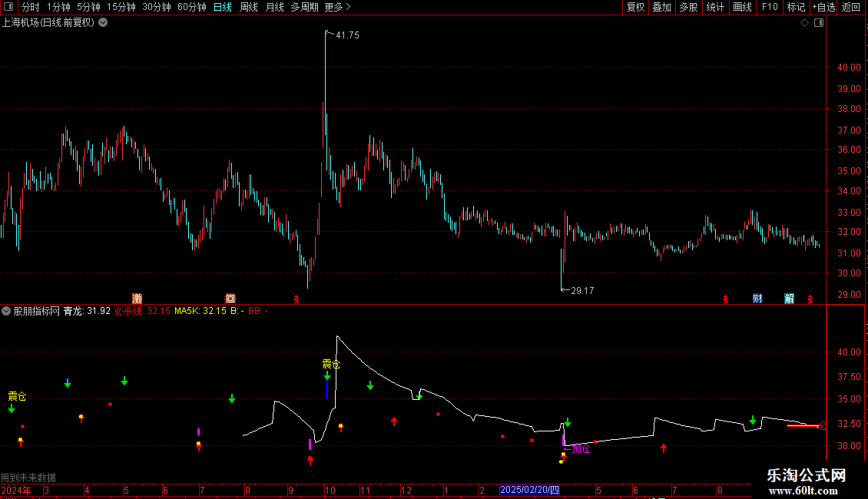
Task: Click the 标记 mark button
Action: [x=796, y=7]
